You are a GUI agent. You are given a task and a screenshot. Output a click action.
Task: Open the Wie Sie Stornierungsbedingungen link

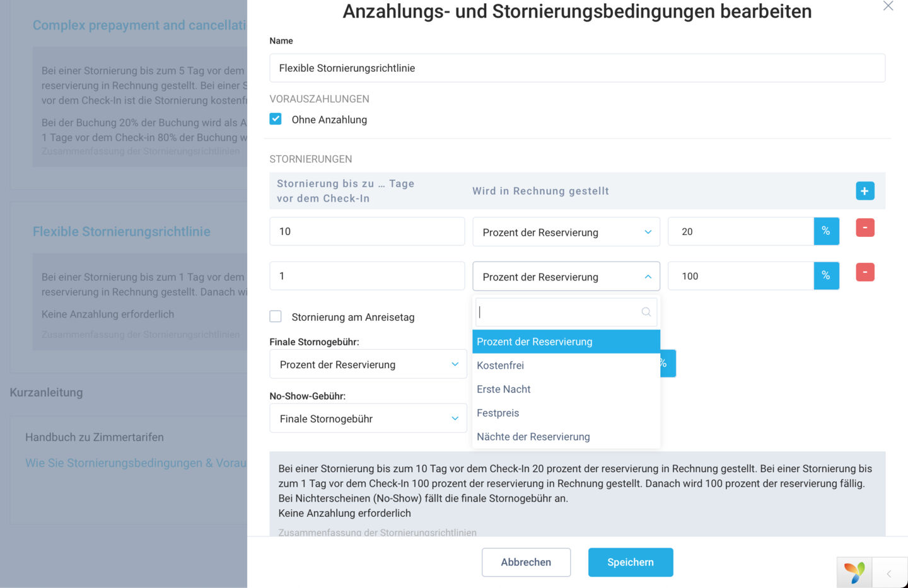pyautogui.click(x=136, y=463)
